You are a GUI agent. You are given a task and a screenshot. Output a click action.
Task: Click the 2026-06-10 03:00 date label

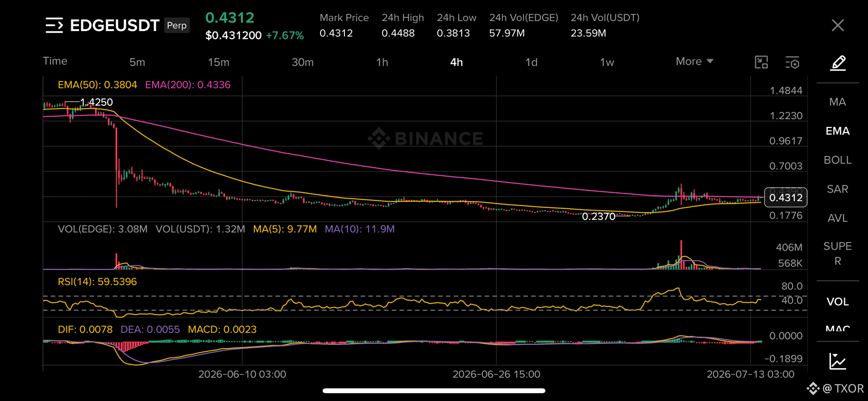[242, 374]
